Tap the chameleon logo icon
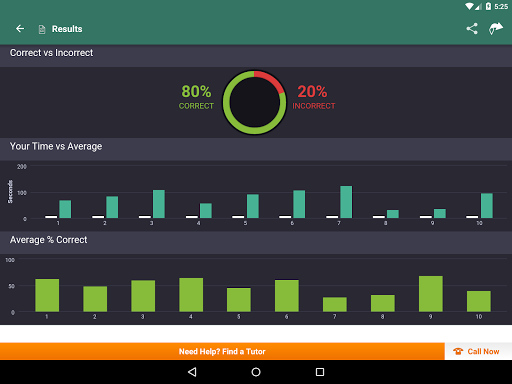The width and height of the screenshot is (512, 384). [496, 29]
